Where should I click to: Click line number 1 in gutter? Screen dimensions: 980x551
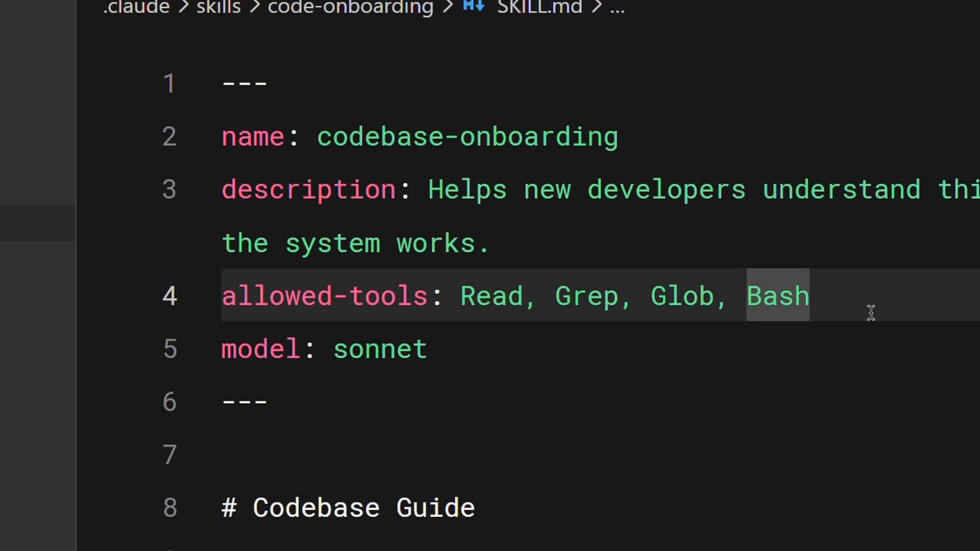point(169,84)
